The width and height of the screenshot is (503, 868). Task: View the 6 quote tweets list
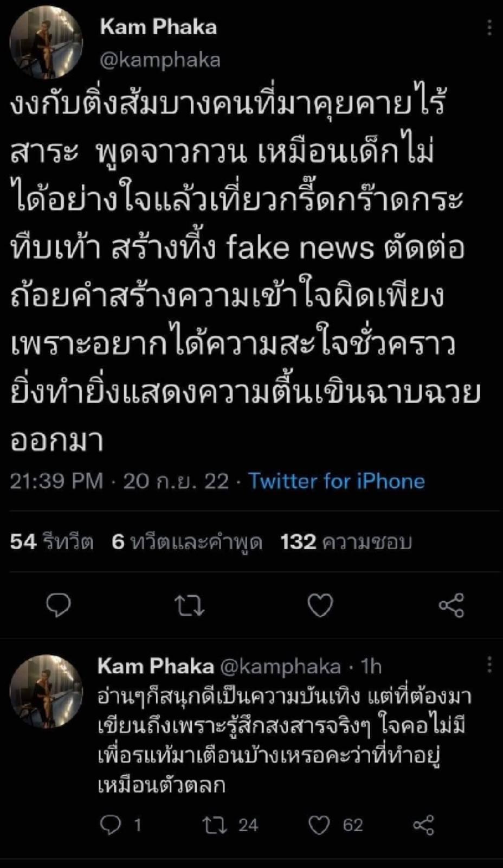(186, 541)
